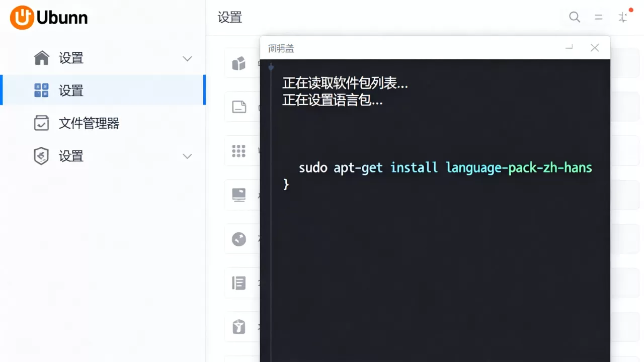
Task: Click the 设置 page heading at top
Action: point(230,18)
